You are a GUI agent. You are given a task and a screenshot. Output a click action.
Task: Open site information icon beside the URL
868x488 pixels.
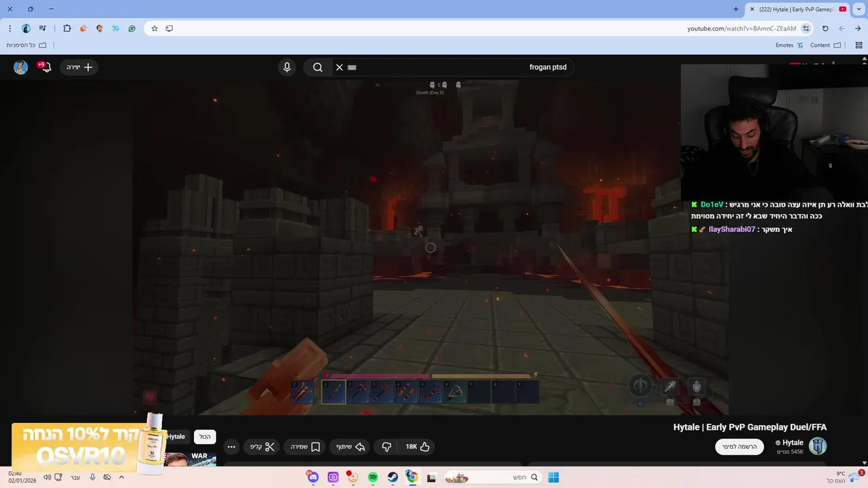[806, 28]
